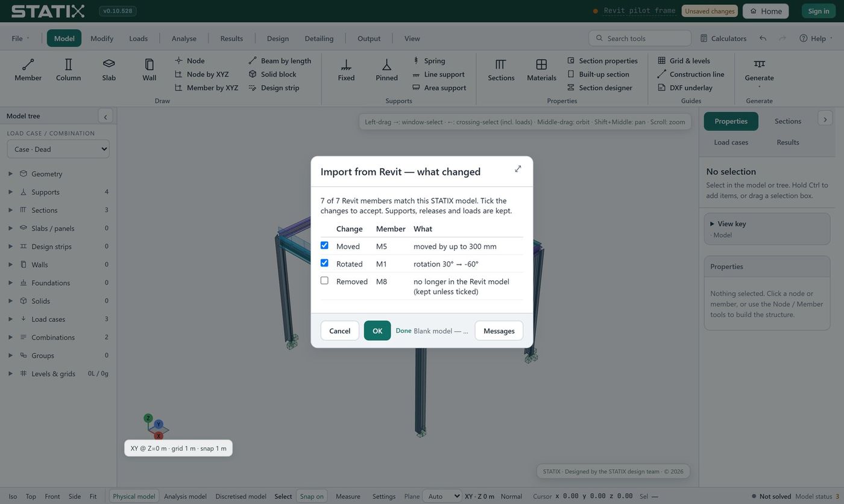Toggle Snap on in status bar
The image size is (844, 504).
(312, 496)
